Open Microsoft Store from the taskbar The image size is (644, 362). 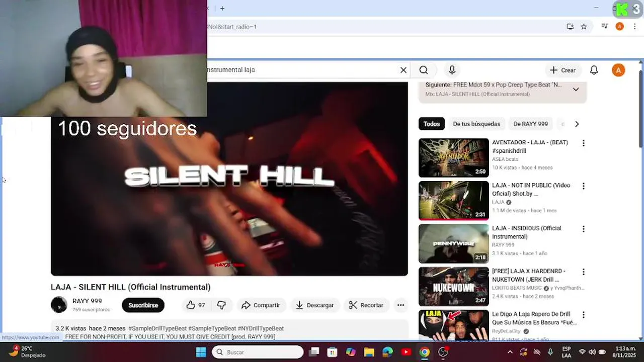[x=332, y=352]
